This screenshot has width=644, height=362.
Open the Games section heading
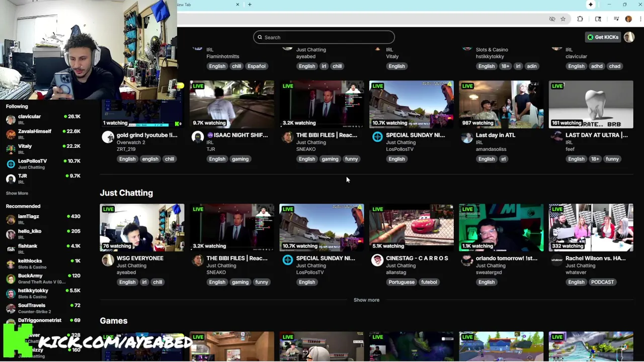[114, 321]
